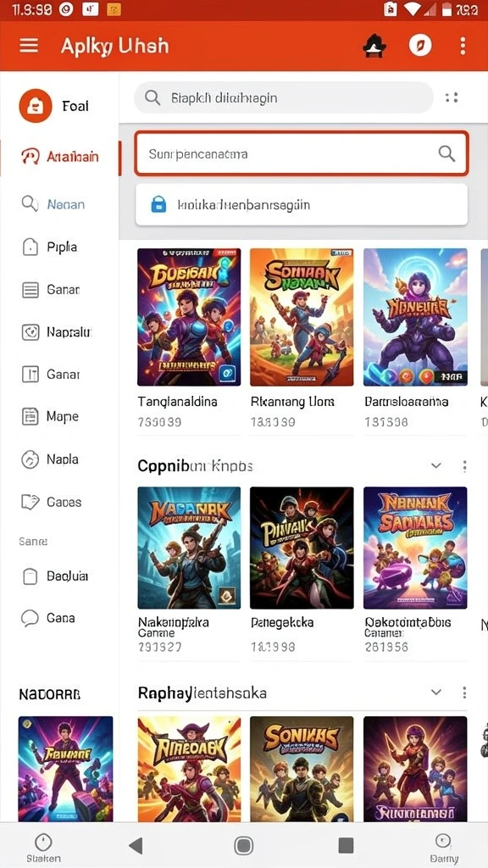Click the Nakotoimtabbis title text
The image size is (488, 868).
[x=408, y=622]
